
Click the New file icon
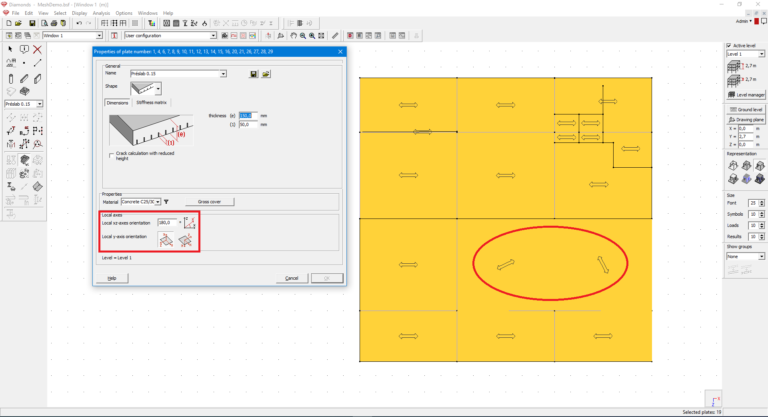pos(9,23)
